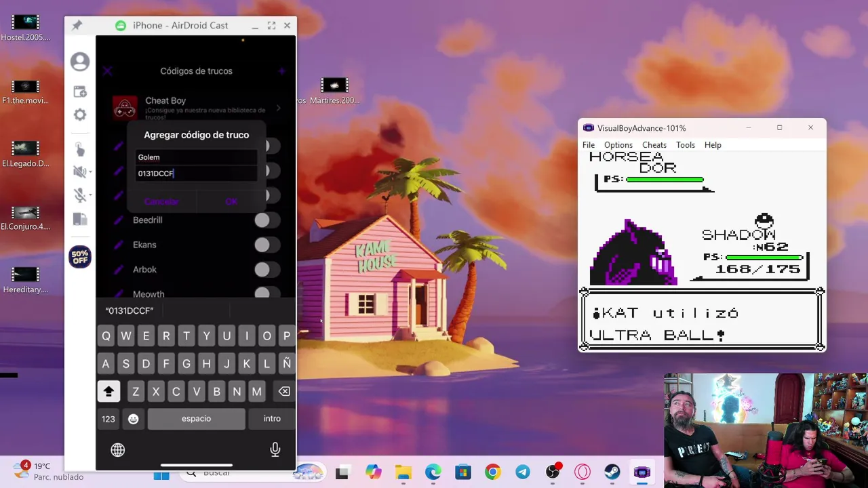
Task: Toggle the Beedrill cheat switch
Action: pyautogui.click(x=267, y=220)
